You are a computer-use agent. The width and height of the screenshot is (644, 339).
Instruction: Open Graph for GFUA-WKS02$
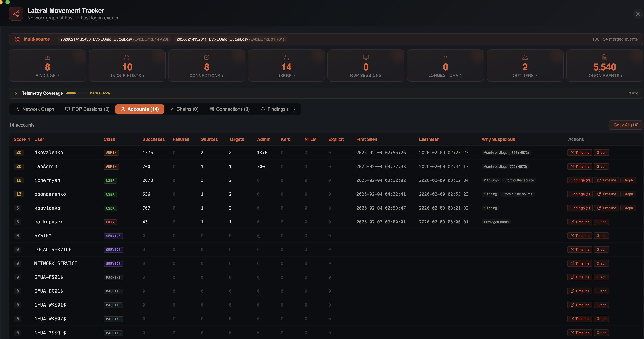(601, 319)
